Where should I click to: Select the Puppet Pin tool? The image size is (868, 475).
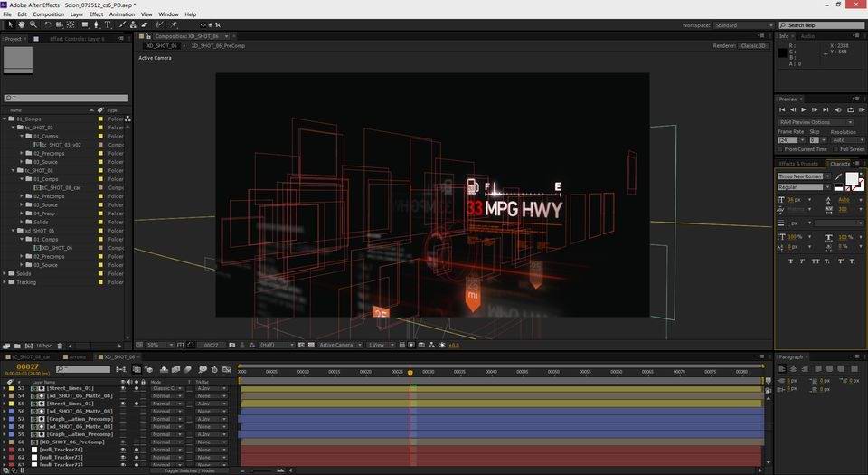tap(174, 24)
